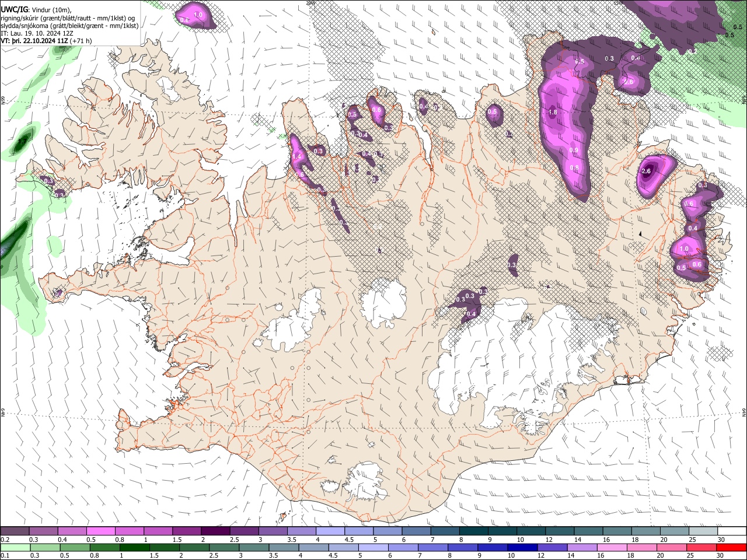Click the (+71 h) forecast offset text
The image size is (747, 560).
point(82,41)
